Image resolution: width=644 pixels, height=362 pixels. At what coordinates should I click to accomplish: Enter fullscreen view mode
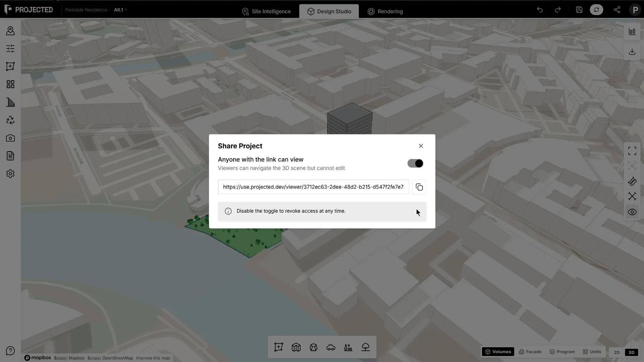coord(632,151)
